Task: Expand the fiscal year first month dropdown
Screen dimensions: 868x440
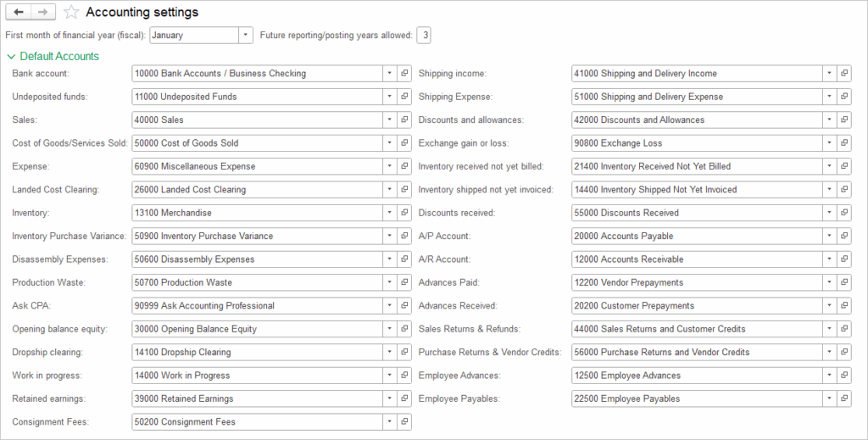Action: pyautogui.click(x=245, y=36)
